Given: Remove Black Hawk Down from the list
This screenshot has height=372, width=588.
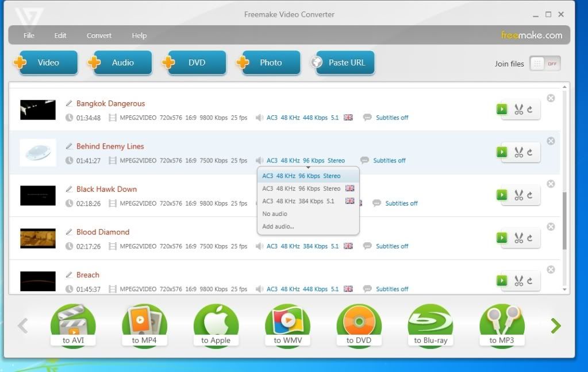Looking at the screenshot, I should [x=551, y=184].
